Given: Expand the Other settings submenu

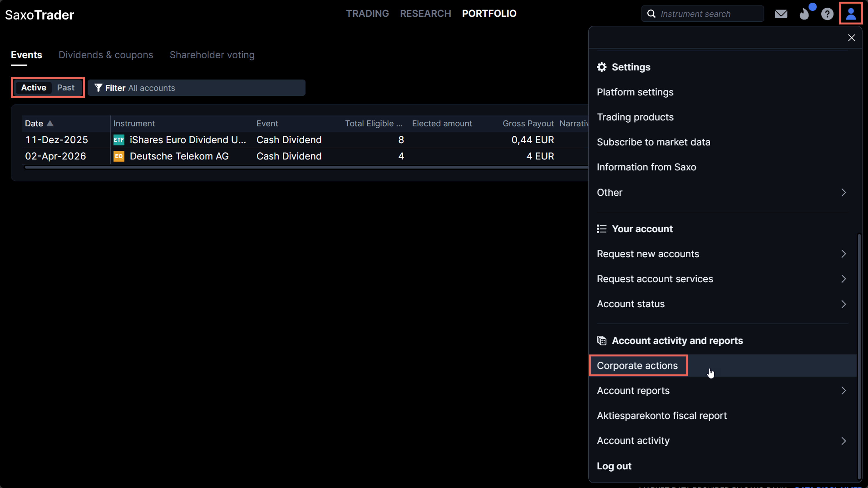Looking at the screenshot, I should click(x=843, y=192).
